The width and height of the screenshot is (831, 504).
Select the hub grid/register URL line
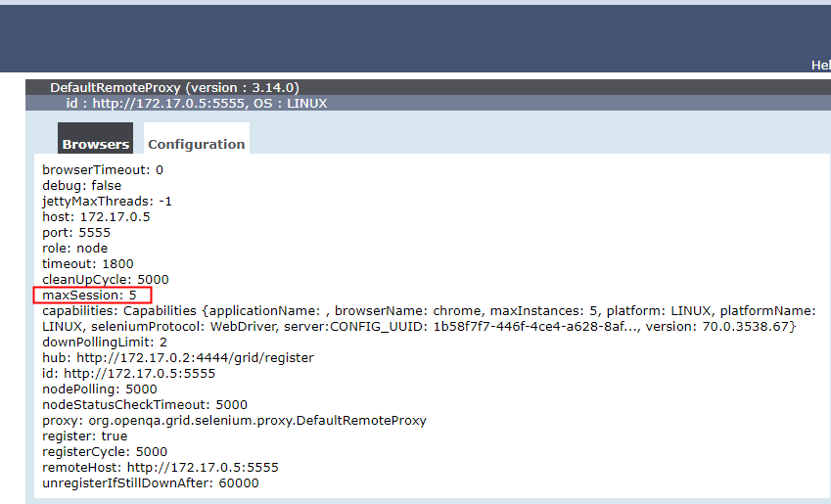pos(178,358)
